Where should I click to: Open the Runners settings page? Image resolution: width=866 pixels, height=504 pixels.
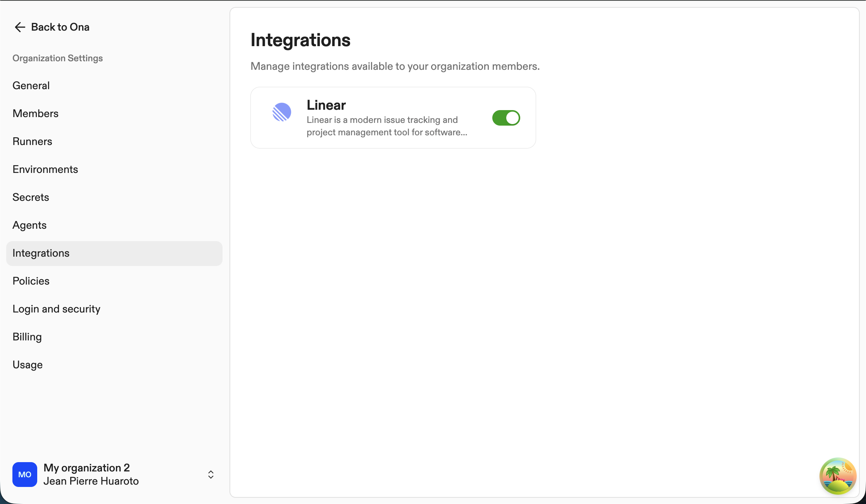(32, 141)
